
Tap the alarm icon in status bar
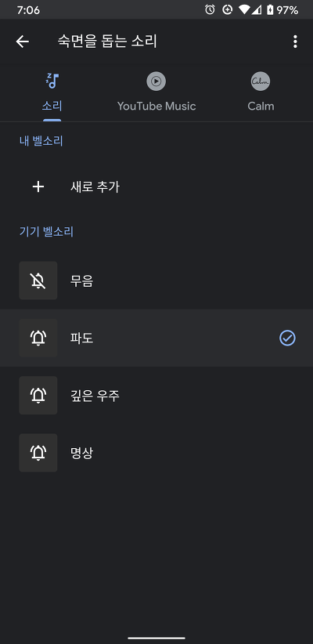210,10
